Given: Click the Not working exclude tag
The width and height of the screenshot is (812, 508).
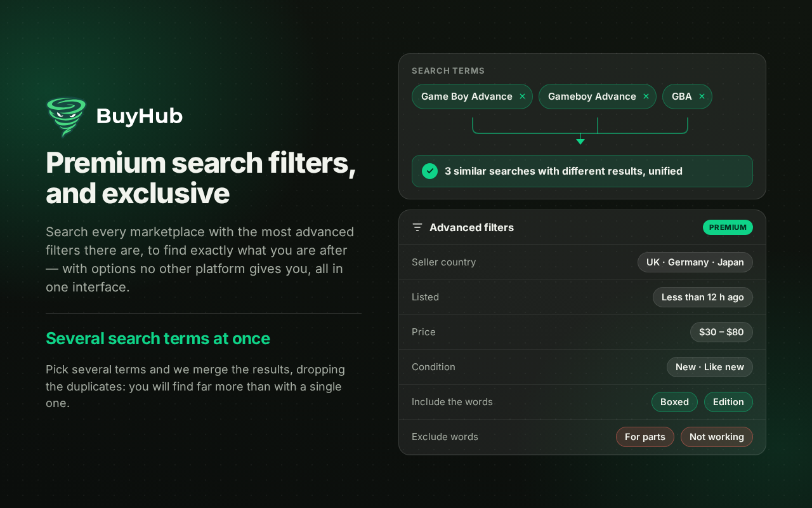Looking at the screenshot, I should [717, 437].
